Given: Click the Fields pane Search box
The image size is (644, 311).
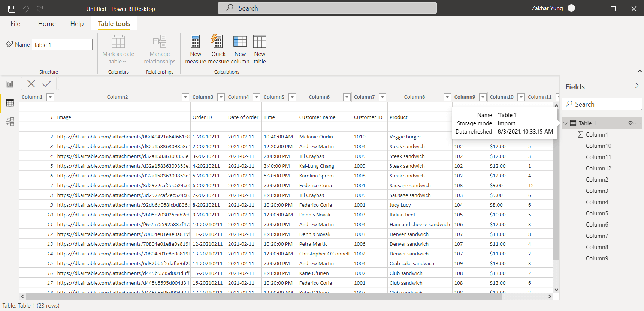Looking at the screenshot, I should 602,104.
